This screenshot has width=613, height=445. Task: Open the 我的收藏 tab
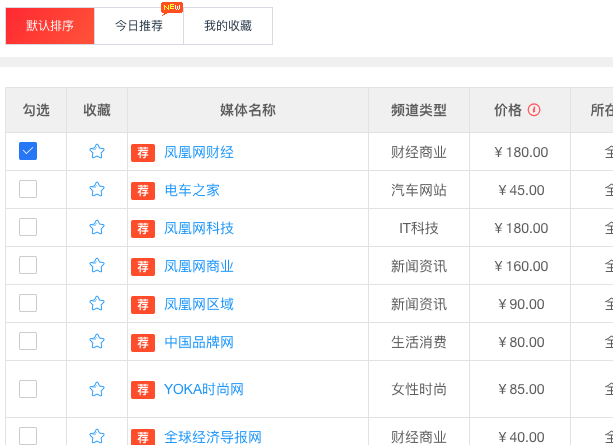coord(228,26)
